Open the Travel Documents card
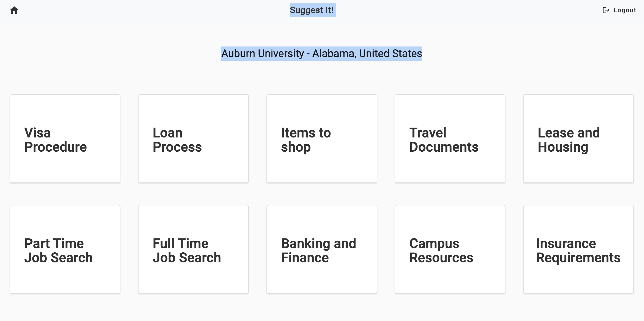 [450, 139]
